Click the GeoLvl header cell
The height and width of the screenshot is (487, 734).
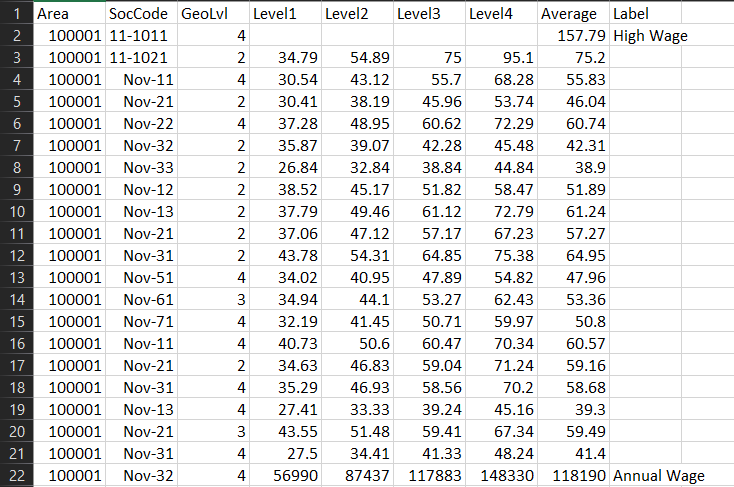212,14
